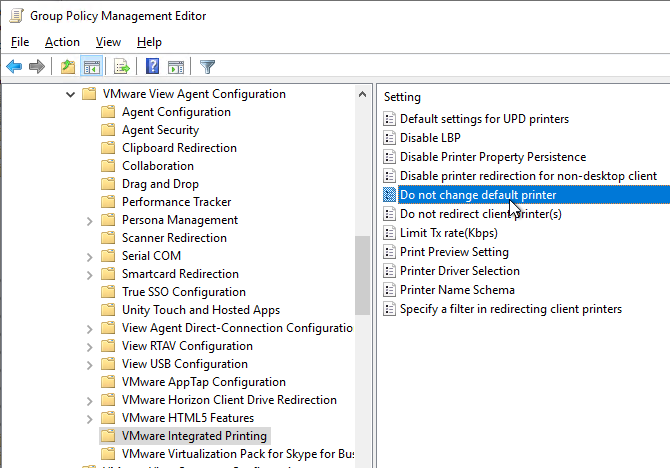Open Help via the question mark icon
The image size is (670, 468).
pyautogui.click(x=153, y=67)
